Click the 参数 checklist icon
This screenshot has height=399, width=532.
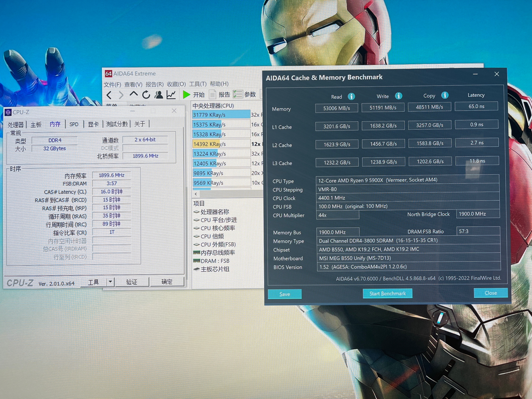[238, 94]
